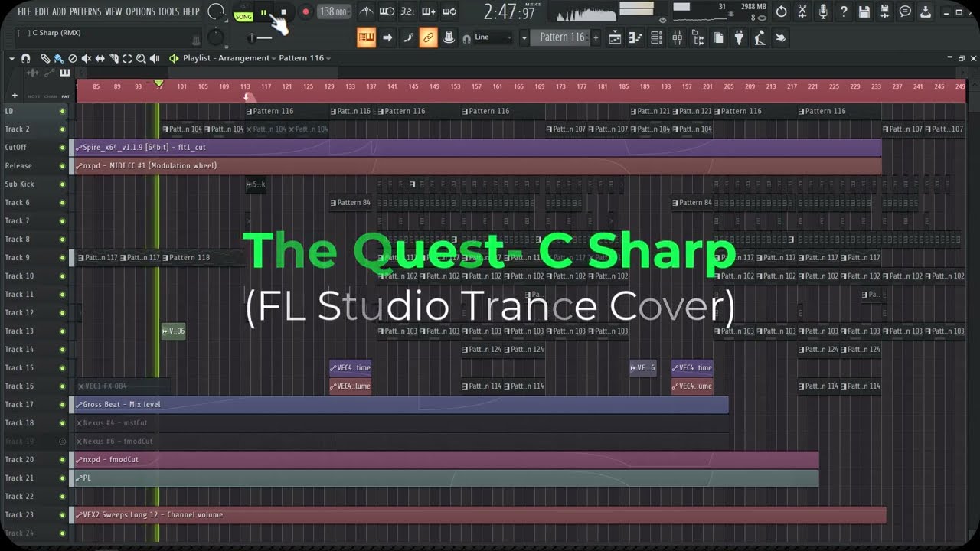
Task: Open the main toolbar snap magnet
Action: (467, 38)
